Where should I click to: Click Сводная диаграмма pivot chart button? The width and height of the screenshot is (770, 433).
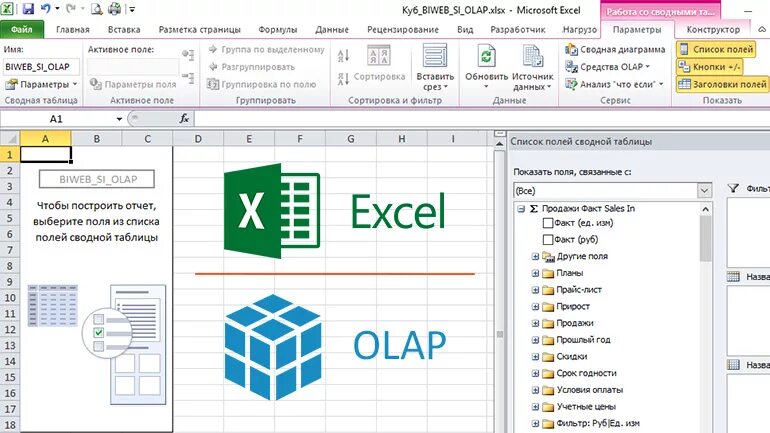point(615,50)
